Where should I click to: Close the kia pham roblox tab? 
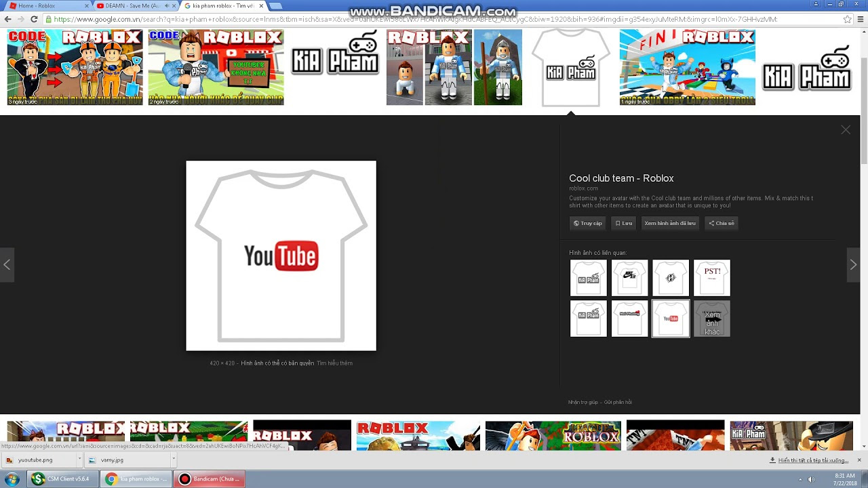261,5
